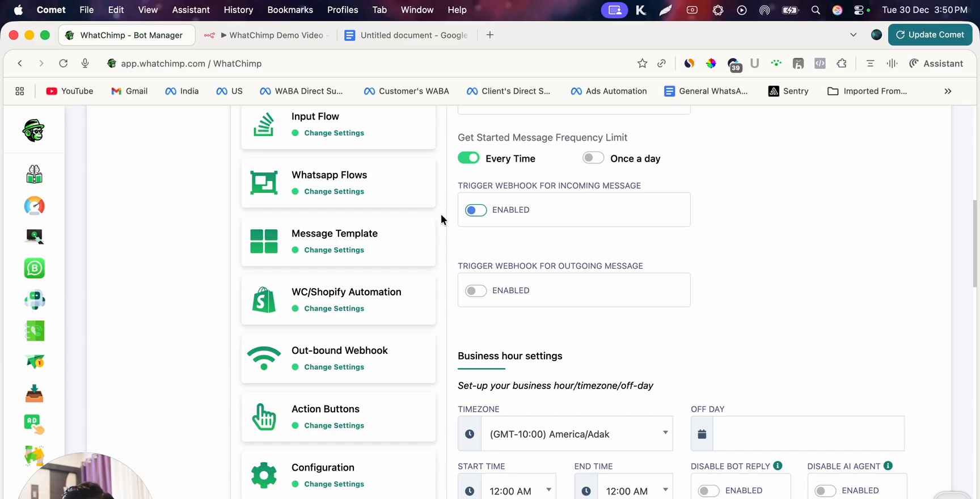Viewport: 980px width, 499px height.
Task: Toggle the Every Time frequency switch
Action: (x=468, y=158)
